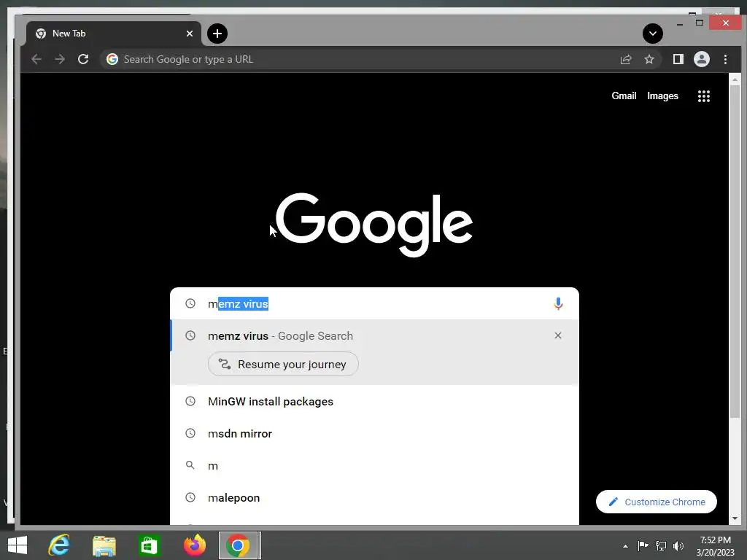Click clock icon beside malepoon
This screenshot has height=560, width=747.
pyautogui.click(x=190, y=497)
